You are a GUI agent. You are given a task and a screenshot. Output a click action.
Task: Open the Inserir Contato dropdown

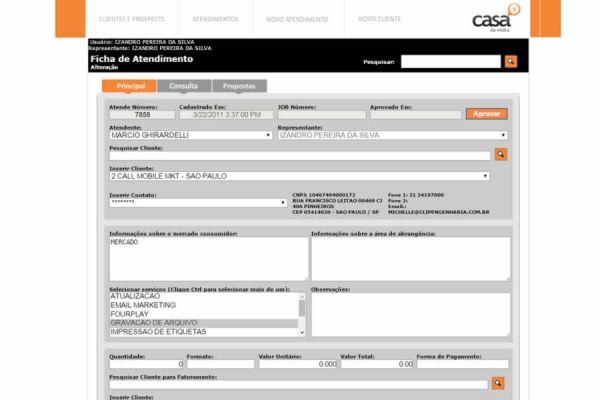click(x=198, y=202)
